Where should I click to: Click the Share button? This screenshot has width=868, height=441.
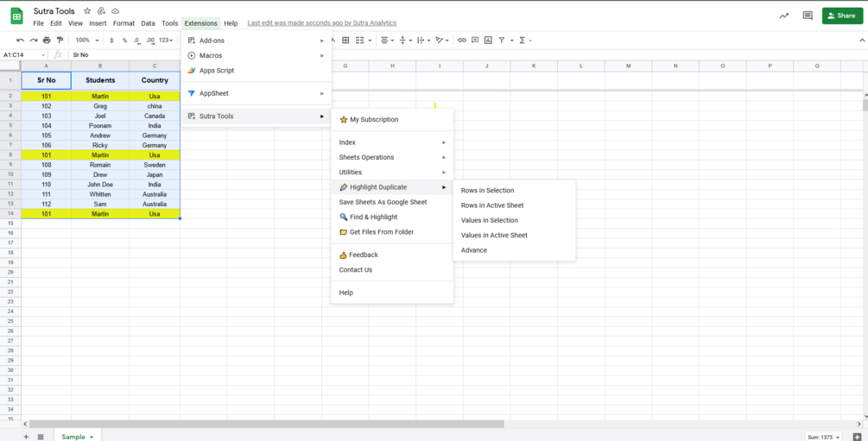pyautogui.click(x=843, y=16)
